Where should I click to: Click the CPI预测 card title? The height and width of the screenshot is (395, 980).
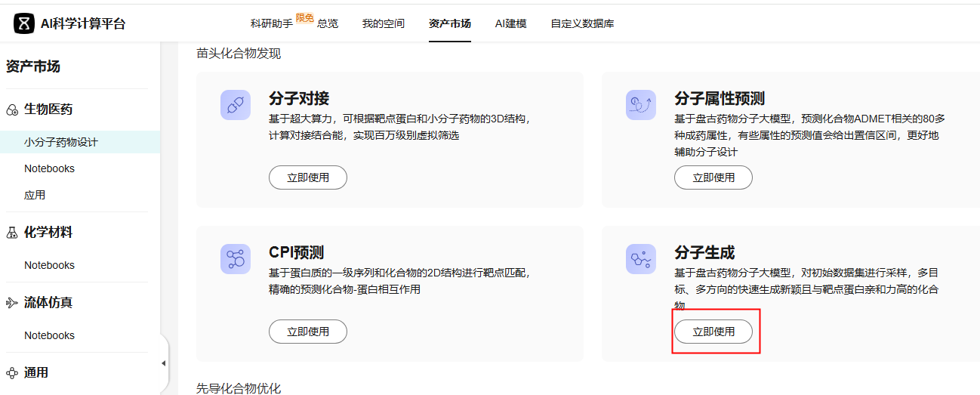pos(296,253)
